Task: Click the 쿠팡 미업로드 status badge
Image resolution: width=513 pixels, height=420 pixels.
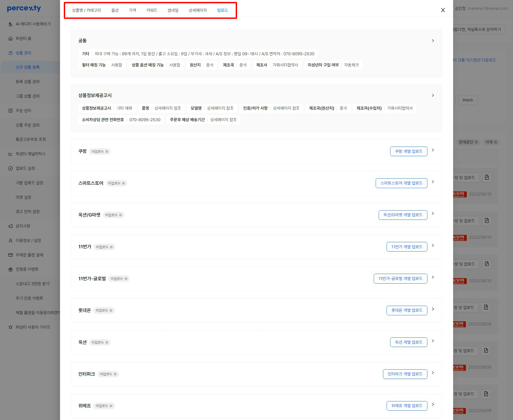Action: [100, 151]
